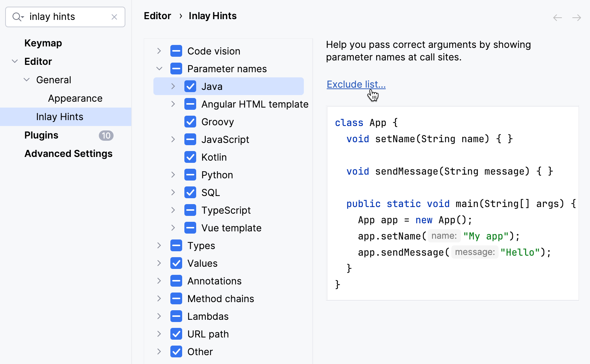Clear the search query with the X icon
The image size is (590, 364).
click(x=114, y=17)
